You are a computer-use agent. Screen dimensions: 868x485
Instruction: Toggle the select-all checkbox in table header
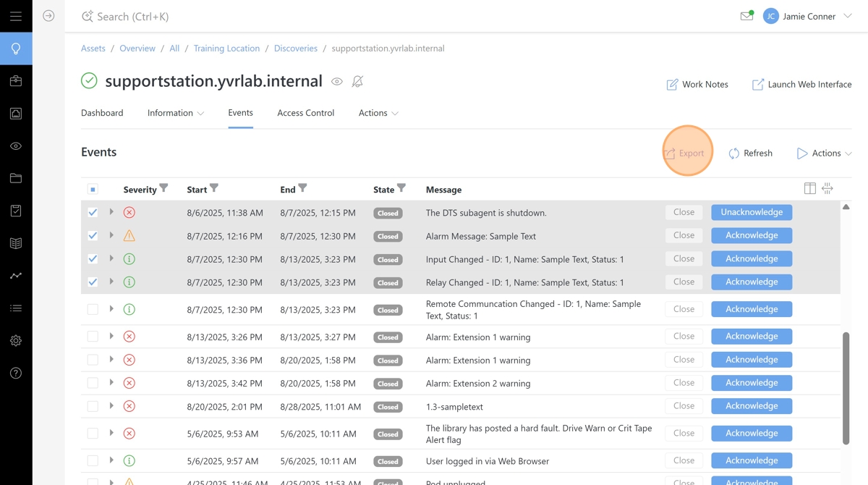click(x=93, y=190)
